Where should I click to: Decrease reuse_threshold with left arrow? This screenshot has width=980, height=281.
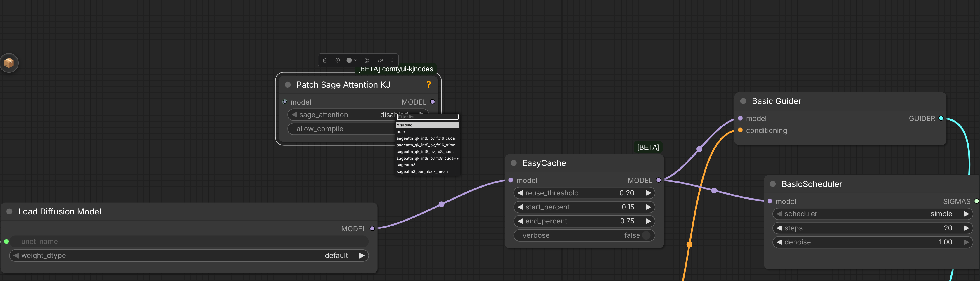tap(520, 193)
